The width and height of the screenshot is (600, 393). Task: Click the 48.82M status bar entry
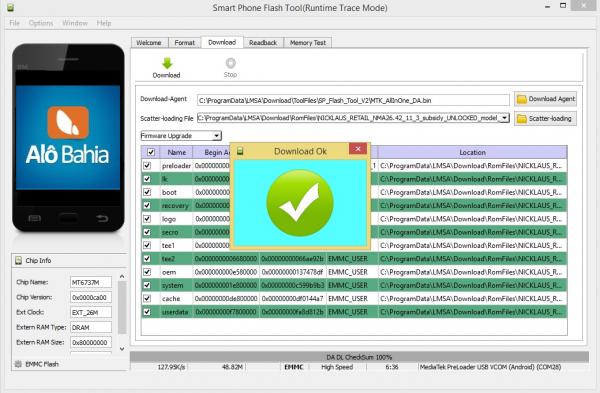[x=232, y=367]
